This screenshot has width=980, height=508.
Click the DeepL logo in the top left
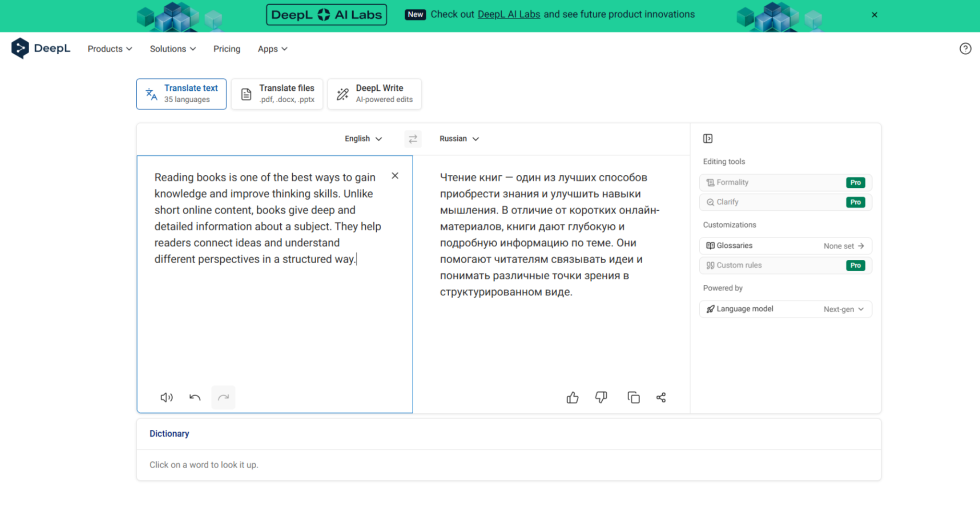[x=41, y=48]
